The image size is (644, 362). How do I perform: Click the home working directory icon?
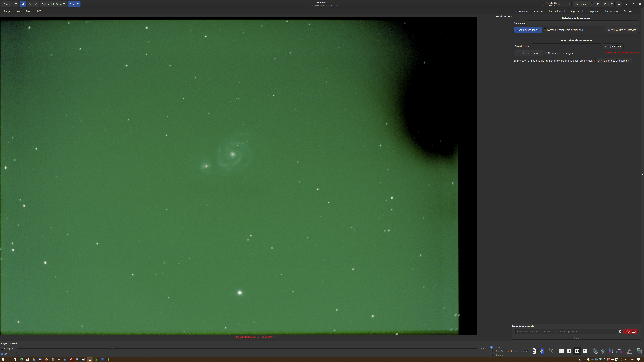coord(23,4)
